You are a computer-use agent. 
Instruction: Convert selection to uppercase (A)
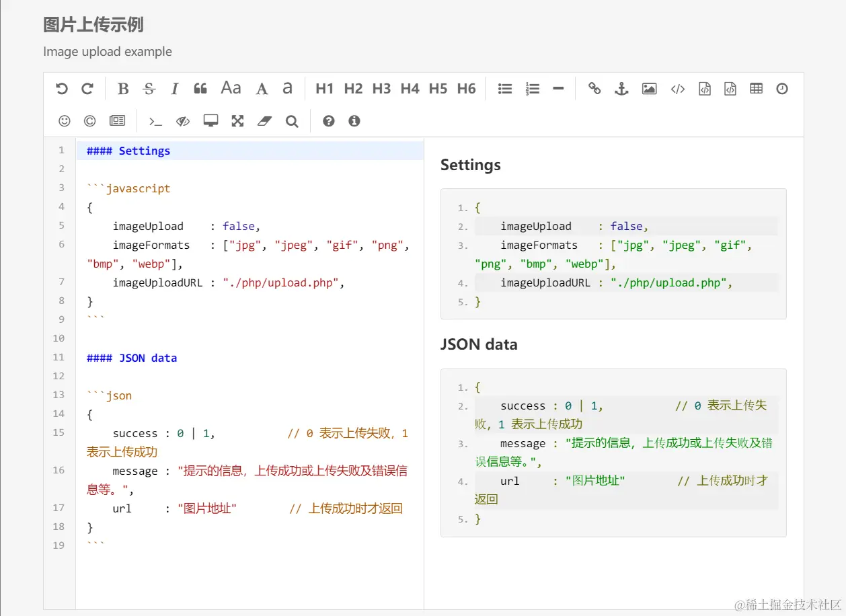[x=262, y=89]
